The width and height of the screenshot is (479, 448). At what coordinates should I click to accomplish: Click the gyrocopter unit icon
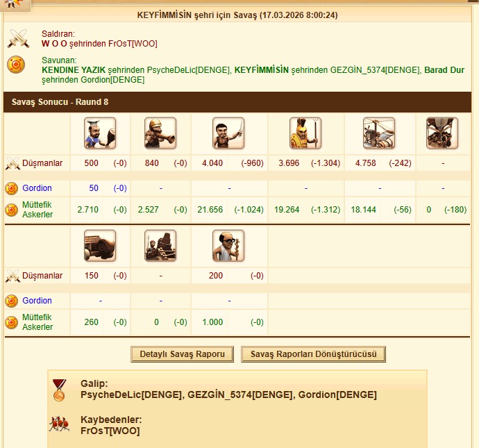click(379, 133)
